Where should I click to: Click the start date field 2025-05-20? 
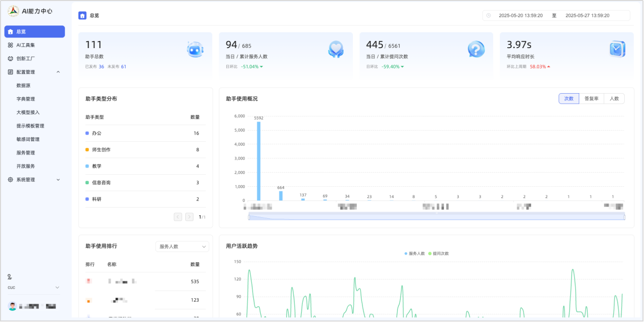520,16
